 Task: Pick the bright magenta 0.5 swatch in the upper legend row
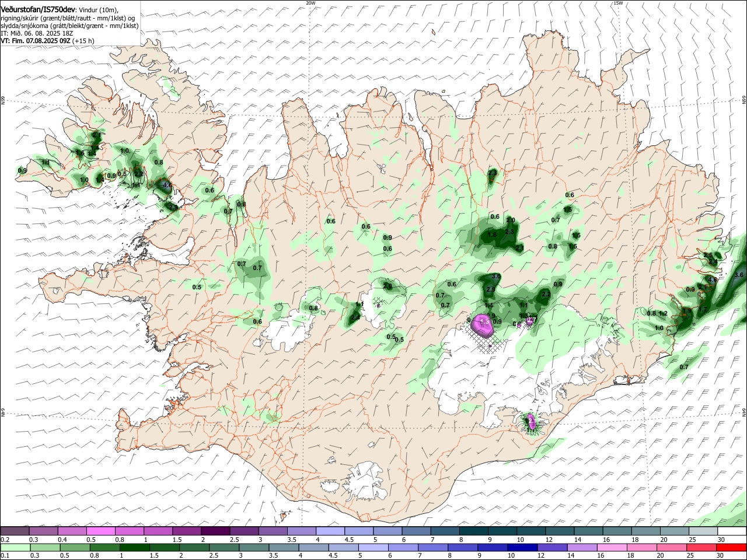point(101,531)
